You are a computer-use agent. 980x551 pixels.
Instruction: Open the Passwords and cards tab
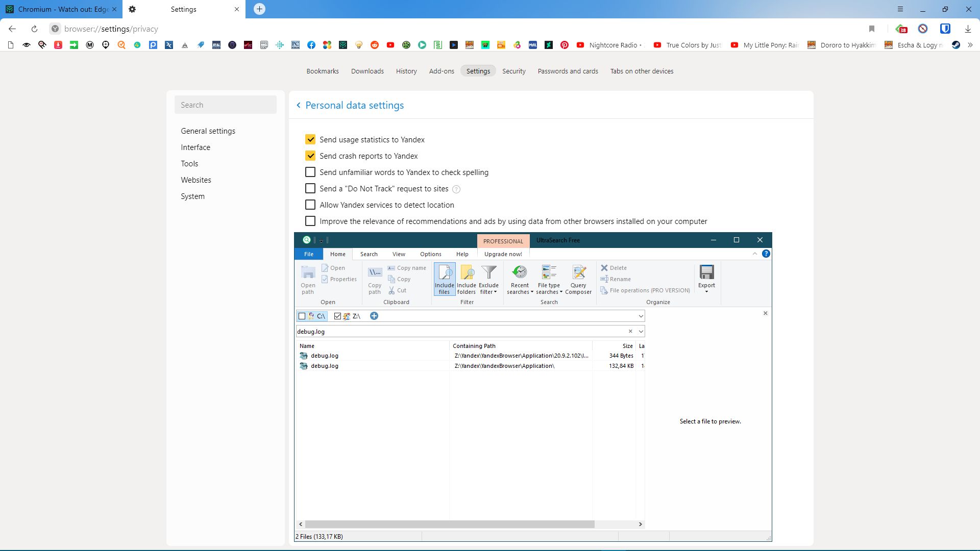[568, 71]
